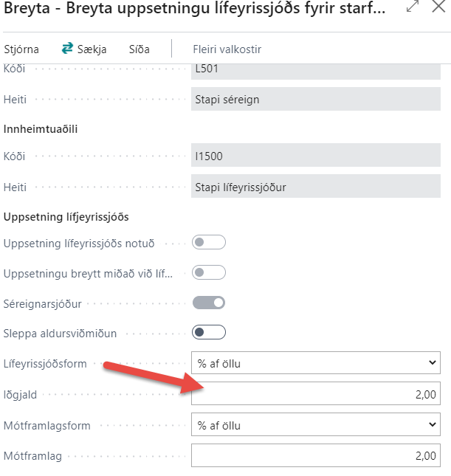Click the Heiti field with Stapi lífeyrissjóður
Image resolution: width=451 pixels, height=476 pixels.
[315, 187]
